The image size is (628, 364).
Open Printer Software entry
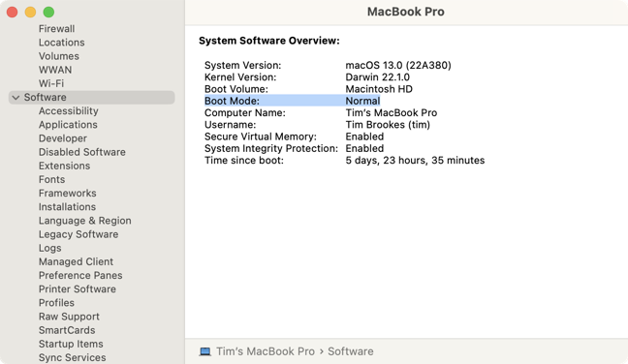(78, 288)
